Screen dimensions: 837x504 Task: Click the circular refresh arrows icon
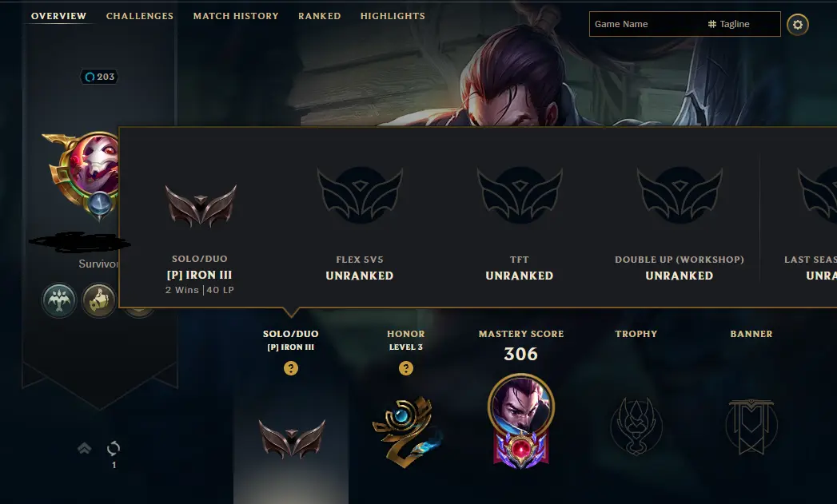click(114, 449)
